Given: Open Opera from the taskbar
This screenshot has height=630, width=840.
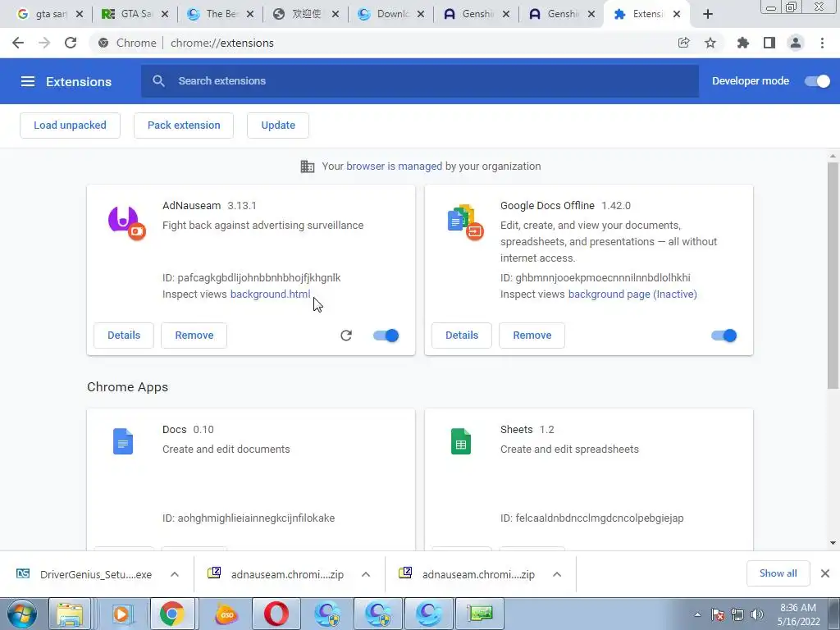Looking at the screenshot, I should 276,614.
